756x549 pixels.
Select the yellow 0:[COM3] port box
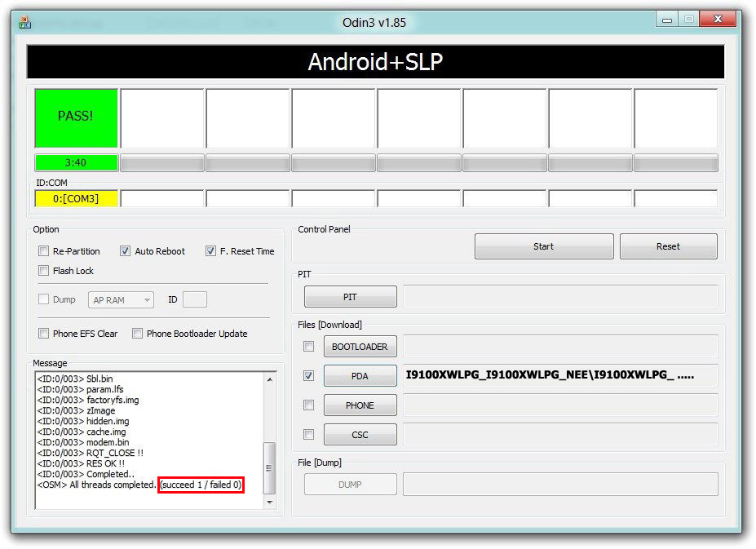pyautogui.click(x=76, y=199)
